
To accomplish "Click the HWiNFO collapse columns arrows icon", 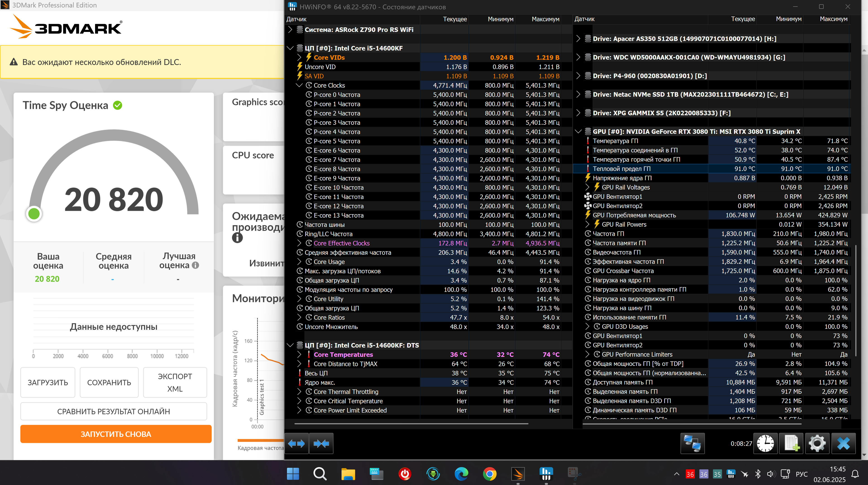I will point(321,444).
